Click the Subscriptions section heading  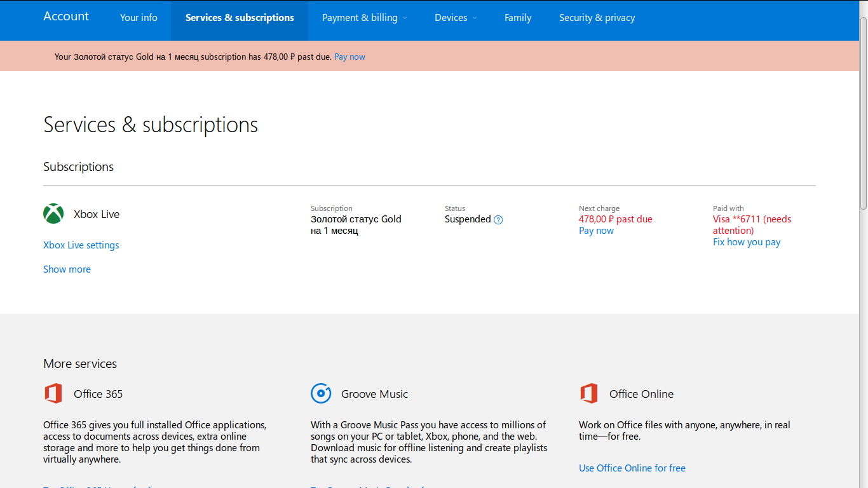coord(78,167)
